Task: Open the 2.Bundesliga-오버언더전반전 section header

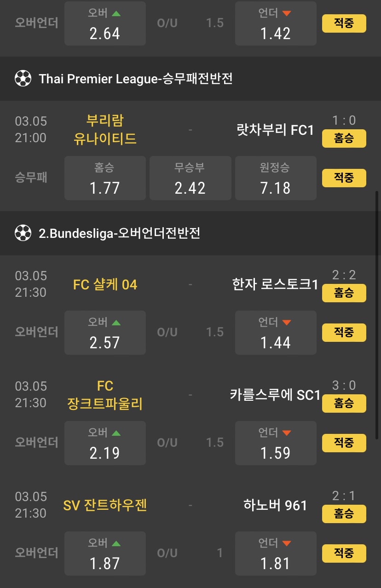Action: (x=119, y=233)
